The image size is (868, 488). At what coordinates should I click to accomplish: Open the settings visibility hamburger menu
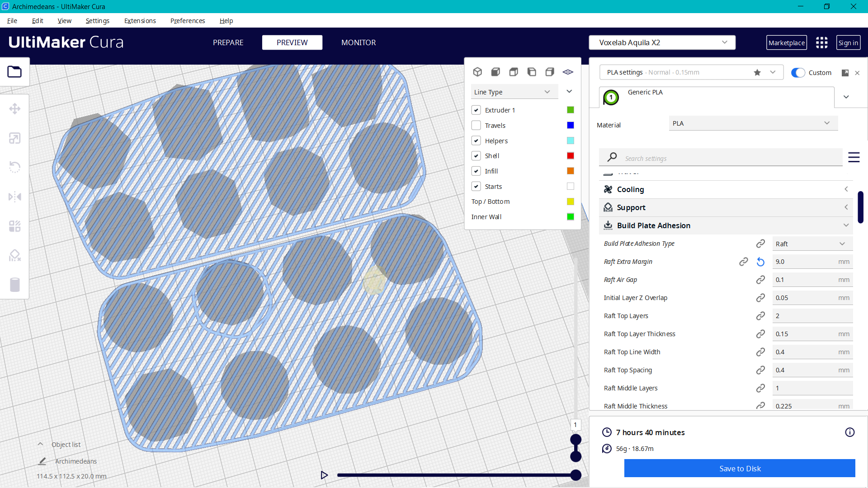(x=854, y=158)
